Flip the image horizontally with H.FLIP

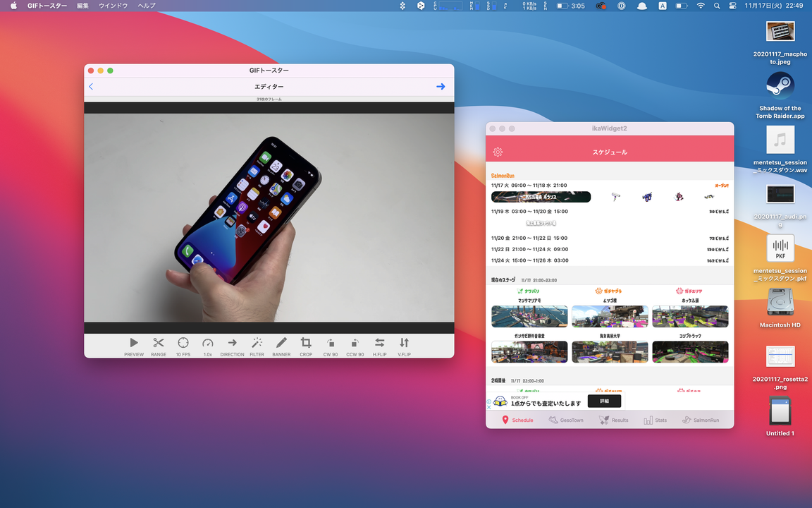tap(380, 346)
